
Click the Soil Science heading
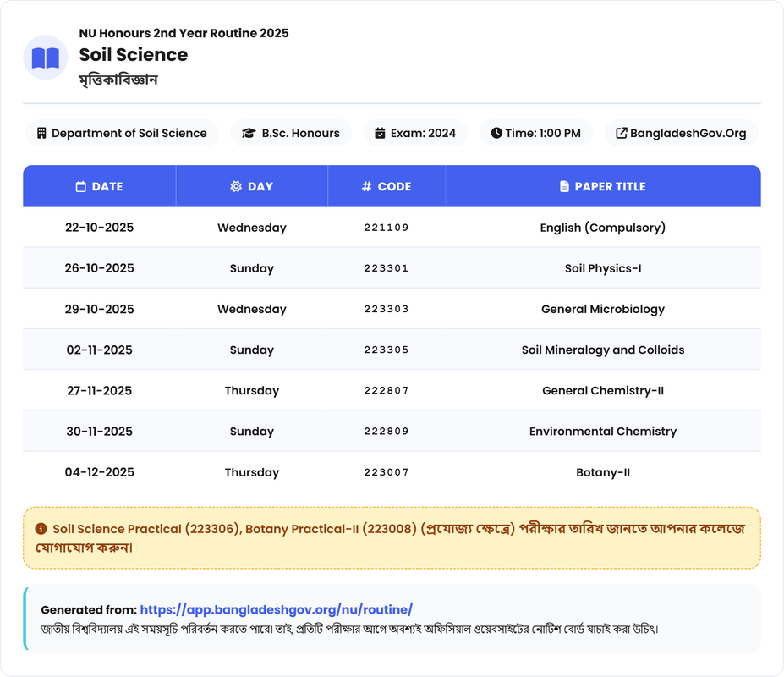coord(134,54)
